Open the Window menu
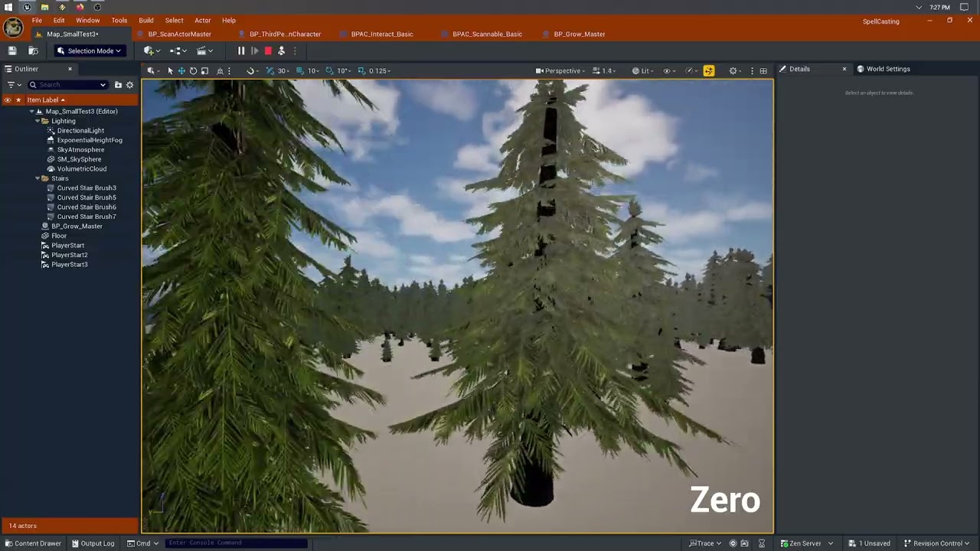 click(x=87, y=21)
